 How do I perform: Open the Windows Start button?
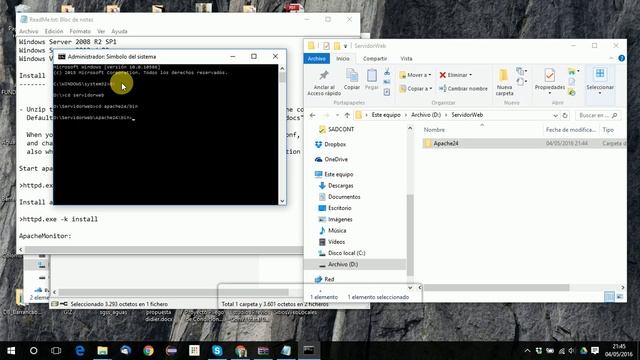pyautogui.click(x=11, y=351)
